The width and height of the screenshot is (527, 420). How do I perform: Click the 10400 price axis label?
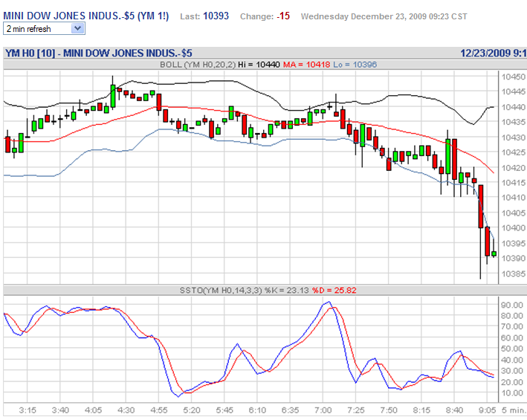[513, 227]
